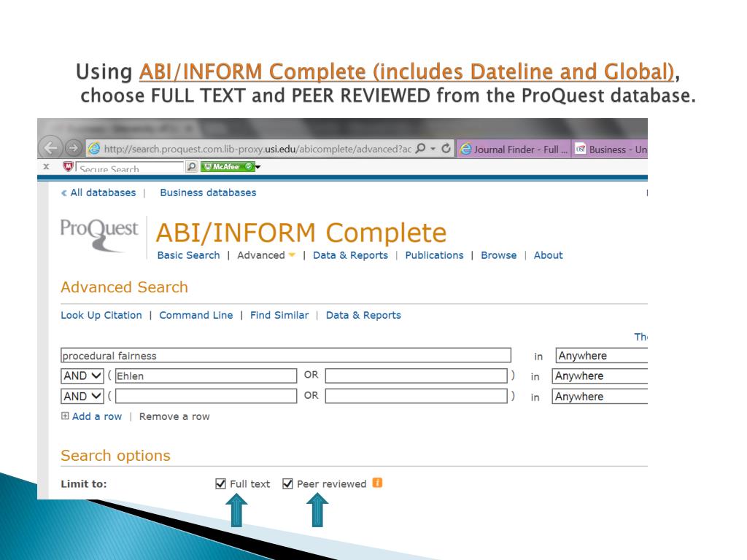Click the McAfee shield icon in toolbar

coord(68,166)
